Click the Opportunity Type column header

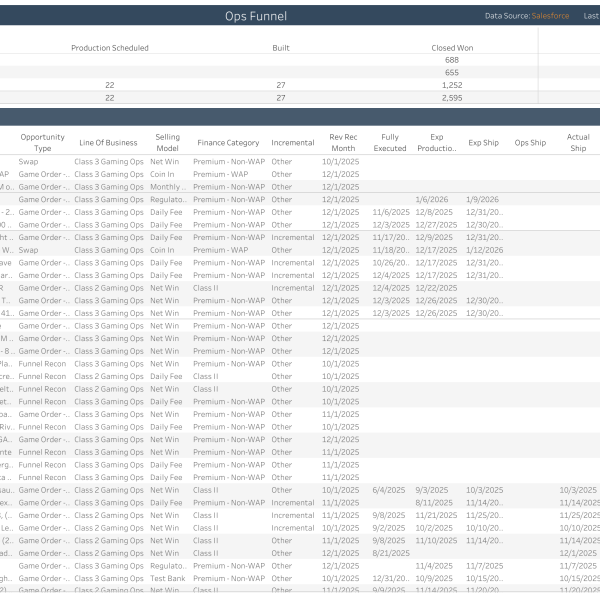43,142
